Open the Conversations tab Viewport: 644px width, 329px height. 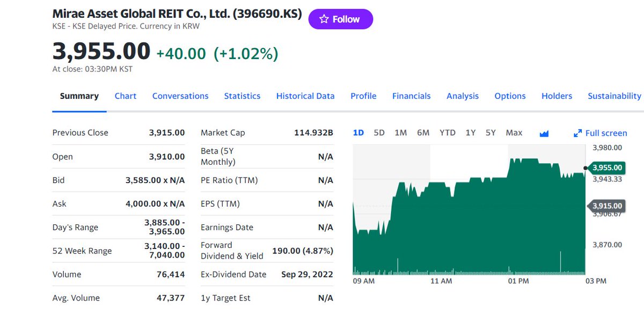(180, 96)
